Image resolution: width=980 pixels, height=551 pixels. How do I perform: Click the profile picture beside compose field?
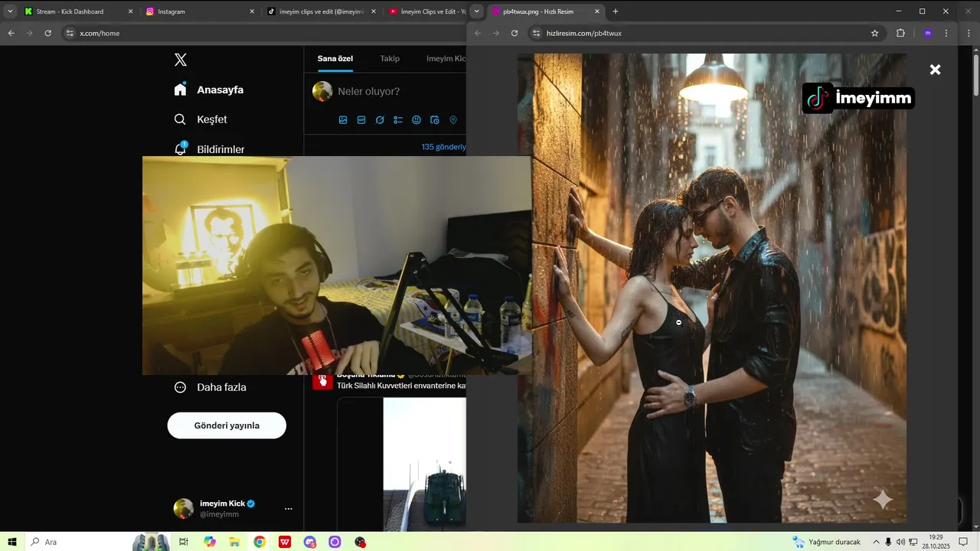click(x=322, y=92)
